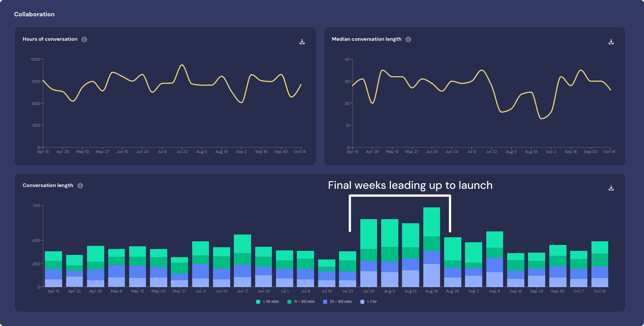Screen dimensions: 644x326
Task: Click info icon next to Conversation length
Action: 80,185
